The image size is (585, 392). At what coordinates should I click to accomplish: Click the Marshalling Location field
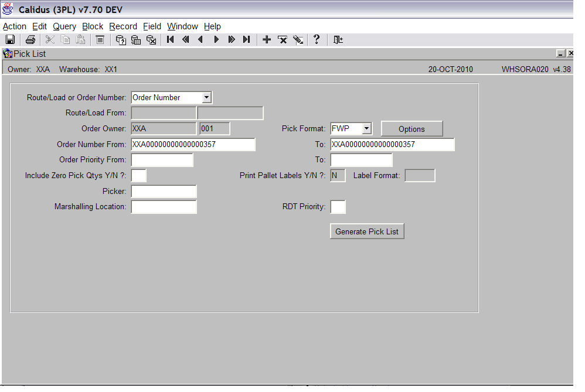[x=164, y=207]
